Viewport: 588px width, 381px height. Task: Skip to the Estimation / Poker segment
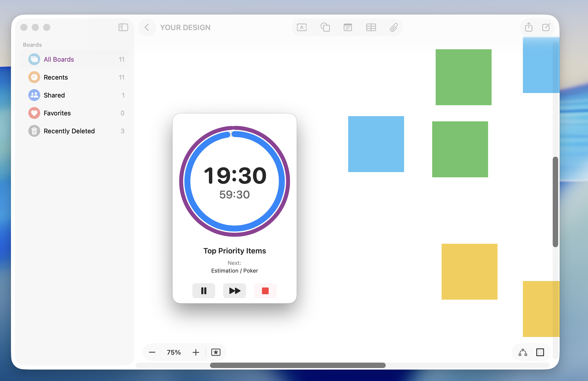[x=234, y=290]
